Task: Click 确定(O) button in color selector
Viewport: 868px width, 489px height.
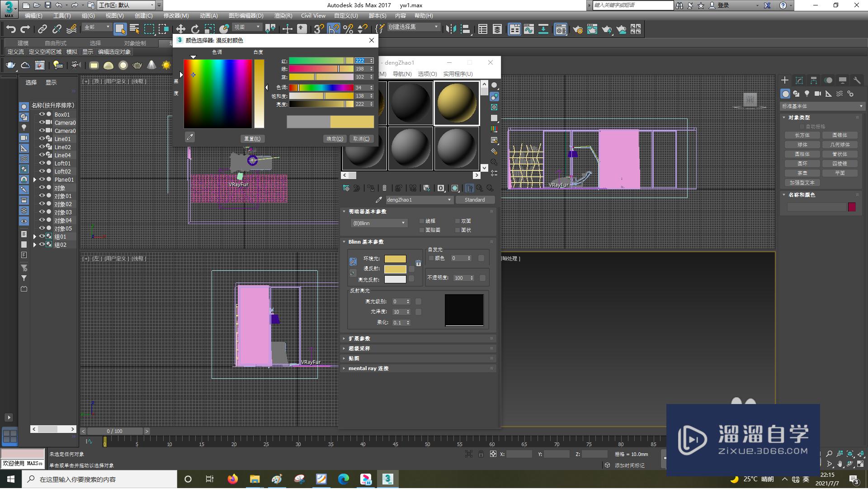Action: pos(335,139)
